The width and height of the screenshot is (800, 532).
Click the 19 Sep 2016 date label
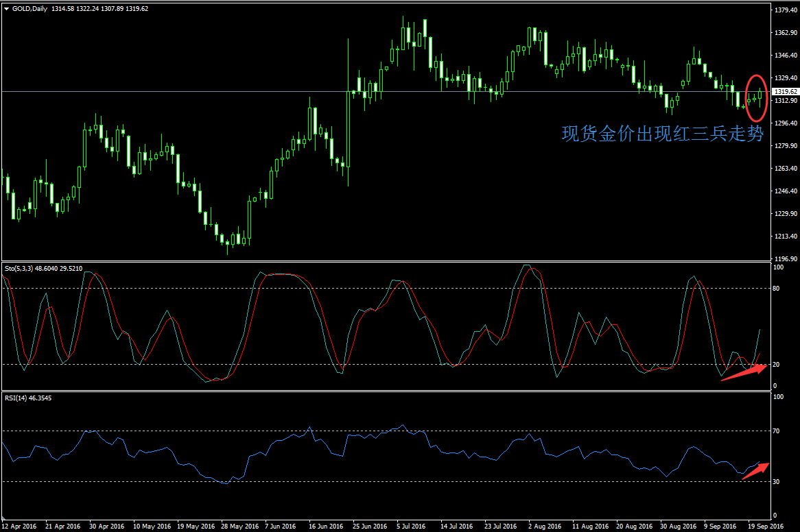765,527
